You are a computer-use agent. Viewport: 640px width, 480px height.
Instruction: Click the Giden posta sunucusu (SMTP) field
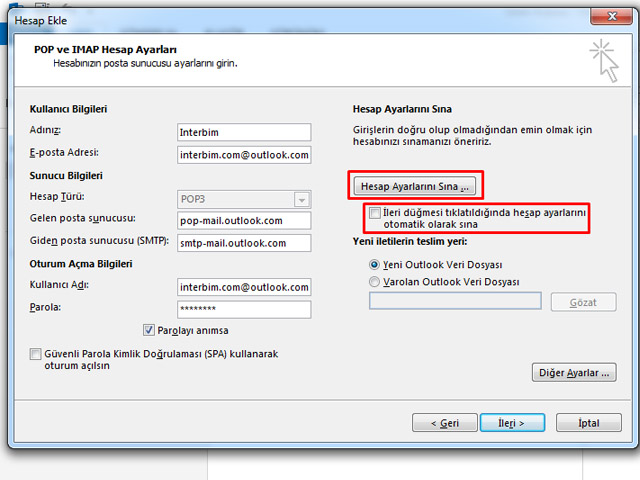pos(243,243)
